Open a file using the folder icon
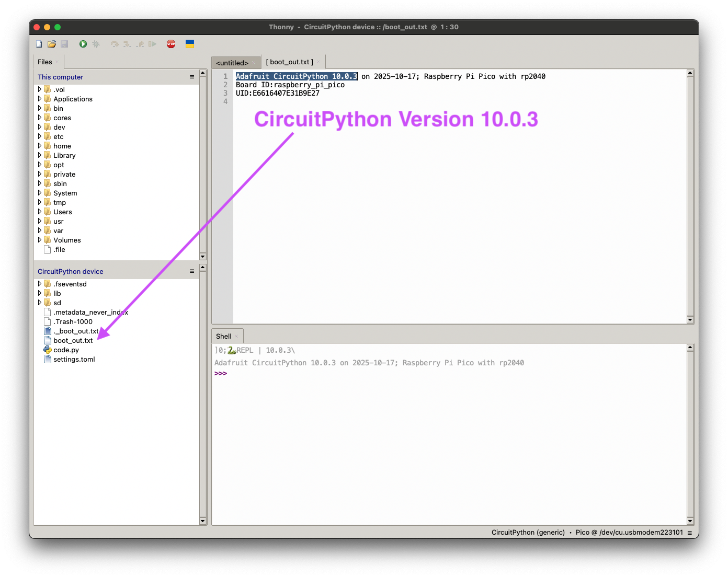The height and width of the screenshot is (577, 728). pyautogui.click(x=52, y=44)
